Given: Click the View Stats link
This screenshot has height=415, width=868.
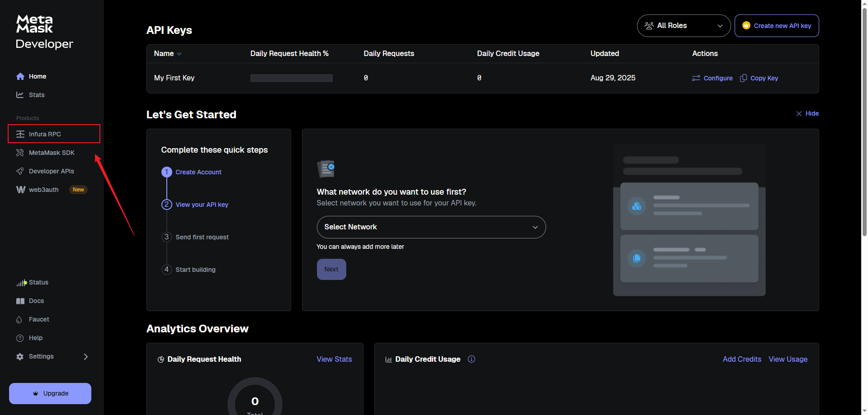Looking at the screenshot, I should [x=334, y=359].
